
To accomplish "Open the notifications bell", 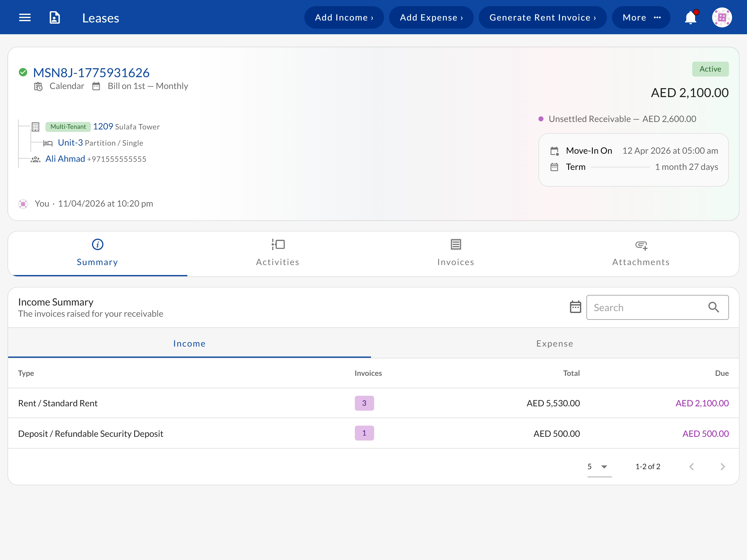I will point(691,18).
